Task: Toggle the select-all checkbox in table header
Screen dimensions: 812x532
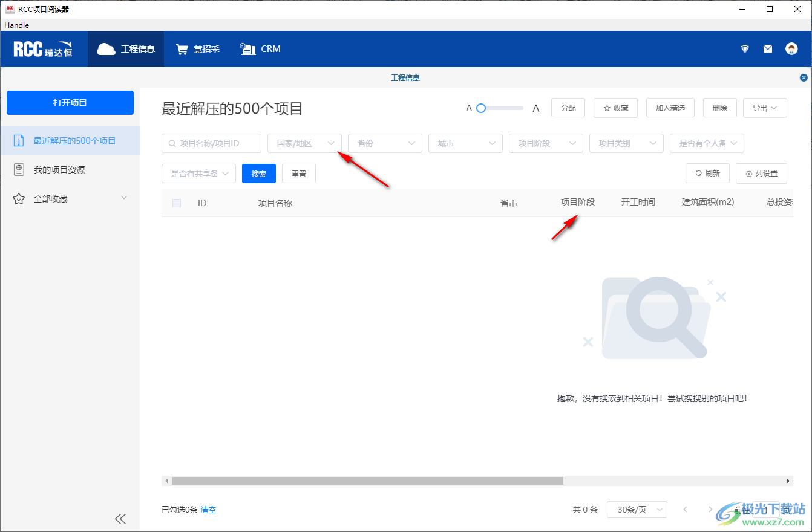Action: pos(176,203)
